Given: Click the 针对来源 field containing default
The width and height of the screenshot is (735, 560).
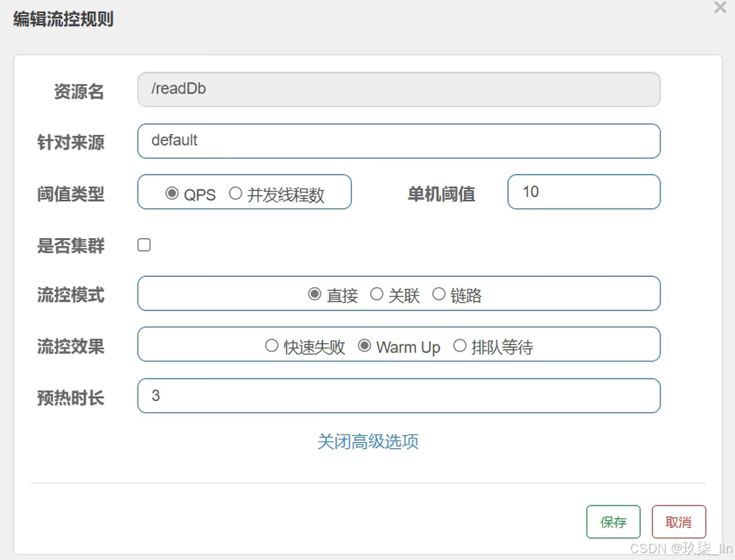Looking at the screenshot, I should (399, 141).
